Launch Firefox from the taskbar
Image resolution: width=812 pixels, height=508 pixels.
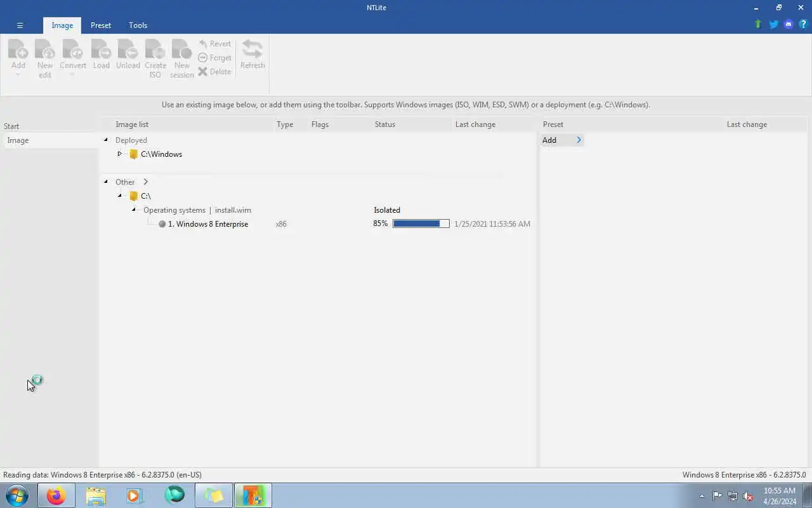pyautogui.click(x=56, y=495)
